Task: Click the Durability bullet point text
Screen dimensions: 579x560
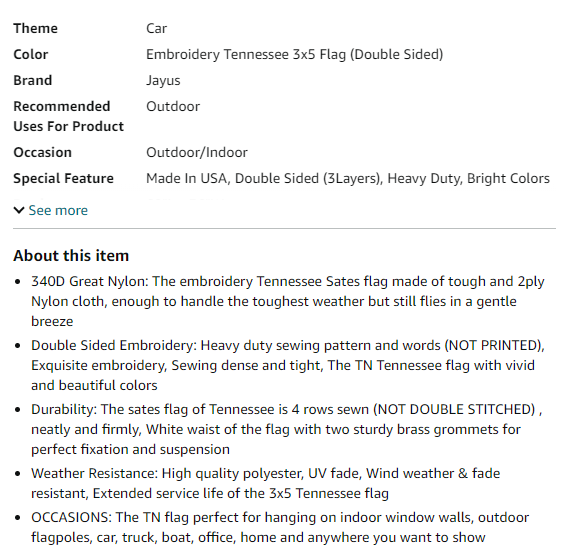Action: 286,429
